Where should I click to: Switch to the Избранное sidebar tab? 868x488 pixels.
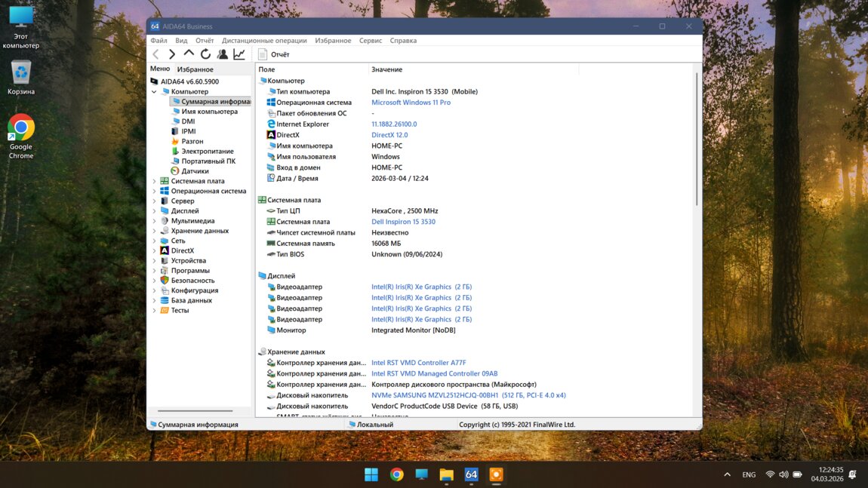pyautogui.click(x=195, y=69)
